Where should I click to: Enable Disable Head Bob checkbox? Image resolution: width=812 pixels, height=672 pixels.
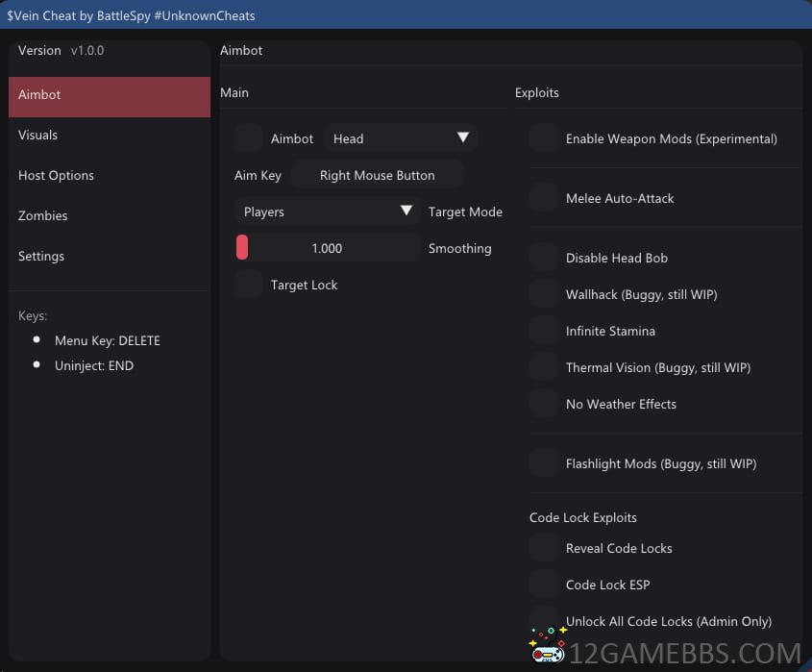pyautogui.click(x=543, y=258)
